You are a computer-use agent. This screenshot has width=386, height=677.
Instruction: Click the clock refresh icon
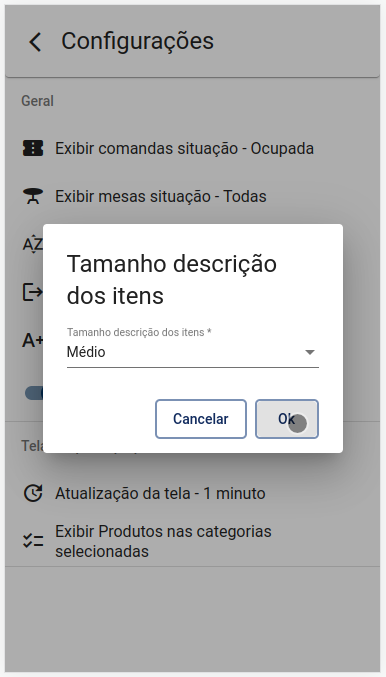33,493
